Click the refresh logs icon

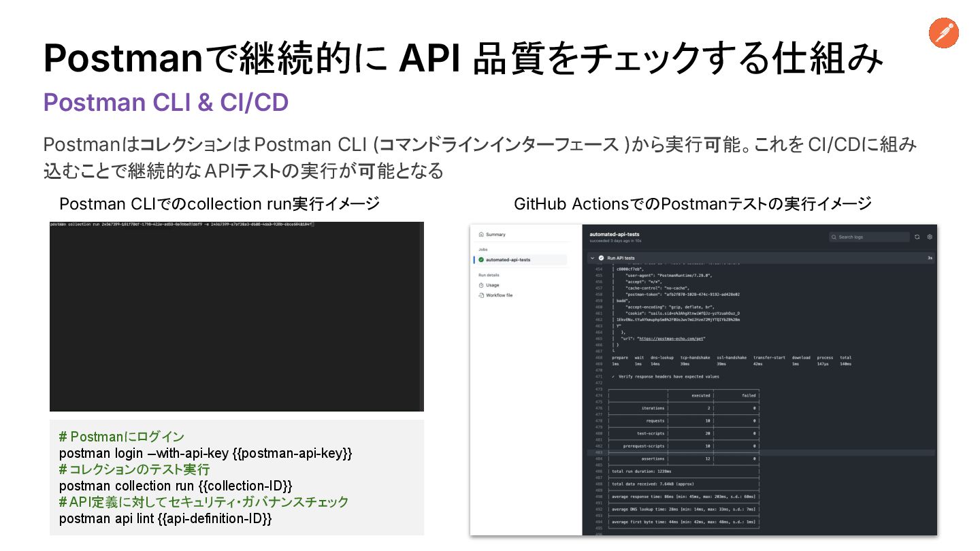[x=917, y=237]
